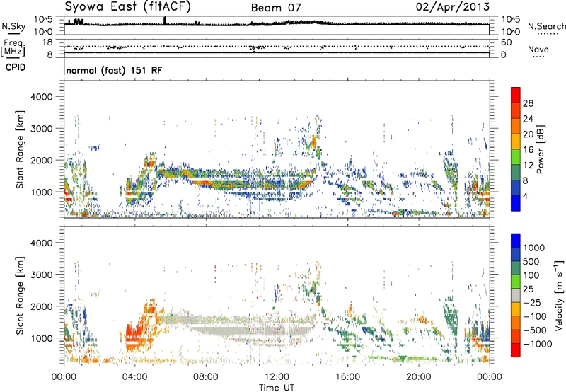Click time axis label '04:00'
The width and height of the screenshot is (566, 392).
(134, 377)
